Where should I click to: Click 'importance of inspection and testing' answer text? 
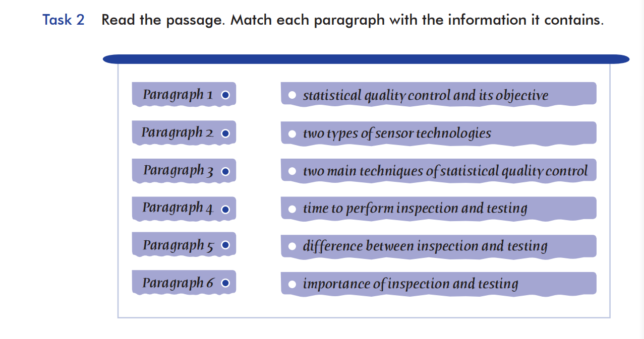click(410, 284)
